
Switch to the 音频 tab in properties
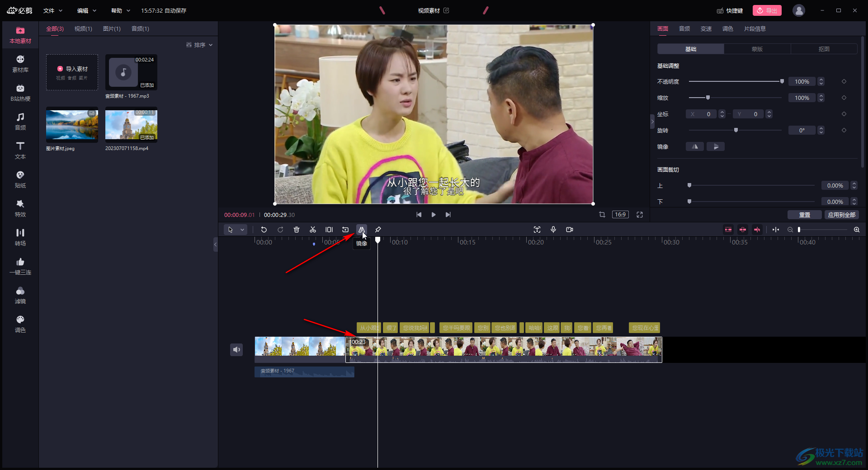pos(684,29)
